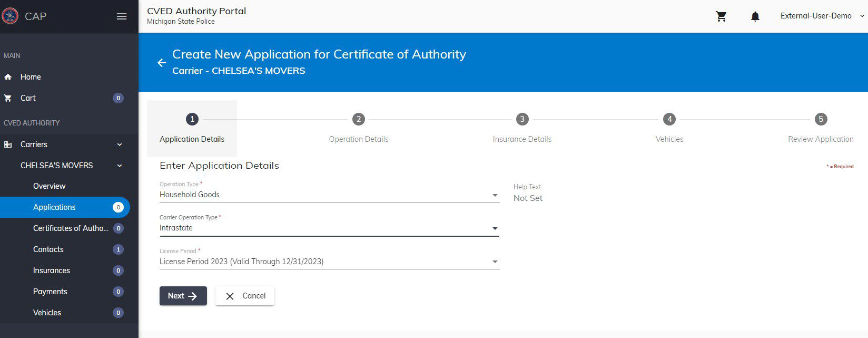
Task: Switch to Application Details step label
Action: pyautogui.click(x=192, y=139)
